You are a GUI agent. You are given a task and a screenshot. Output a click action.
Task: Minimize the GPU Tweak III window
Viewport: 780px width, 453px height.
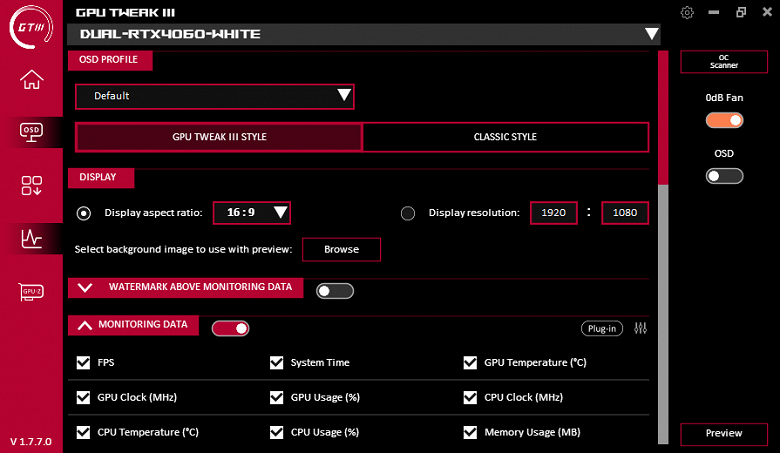point(714,12)
